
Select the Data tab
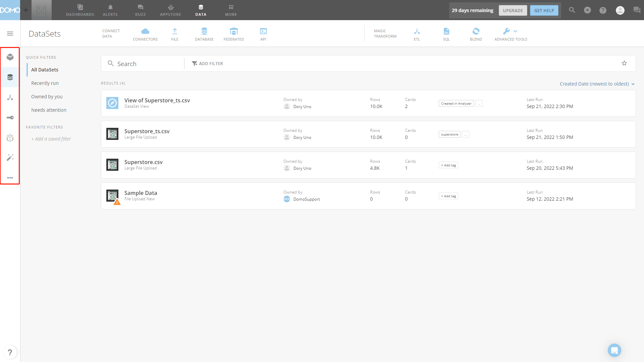point(201,10)
